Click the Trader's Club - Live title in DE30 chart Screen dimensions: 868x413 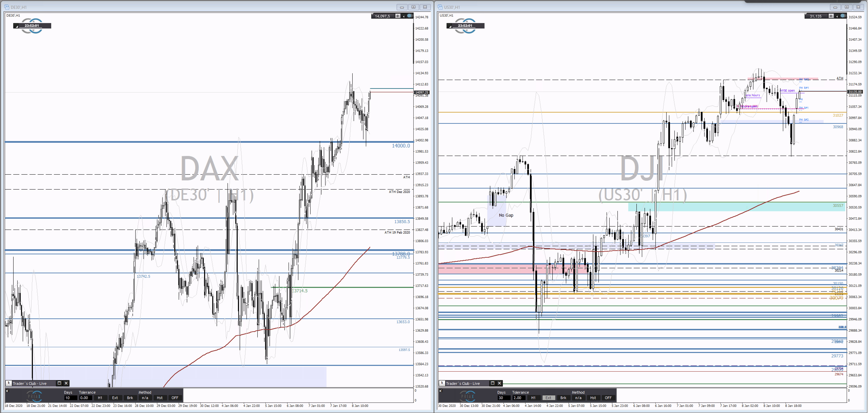click(x=30, y=383)
